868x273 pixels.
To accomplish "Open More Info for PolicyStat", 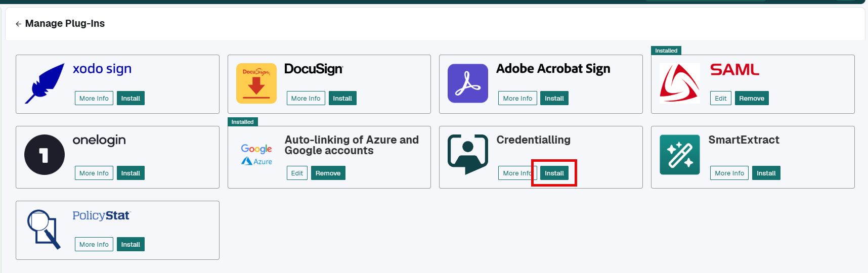I will [94, 244].
